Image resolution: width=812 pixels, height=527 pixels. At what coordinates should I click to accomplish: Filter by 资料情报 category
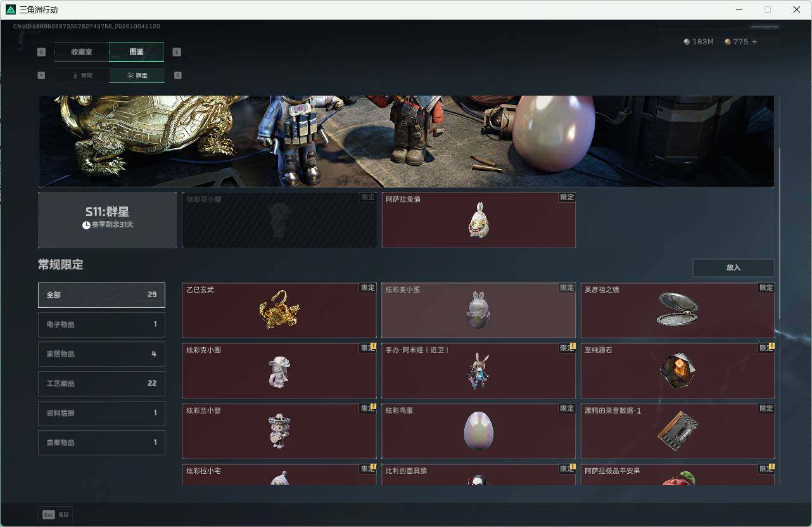[x=101, y=413]
